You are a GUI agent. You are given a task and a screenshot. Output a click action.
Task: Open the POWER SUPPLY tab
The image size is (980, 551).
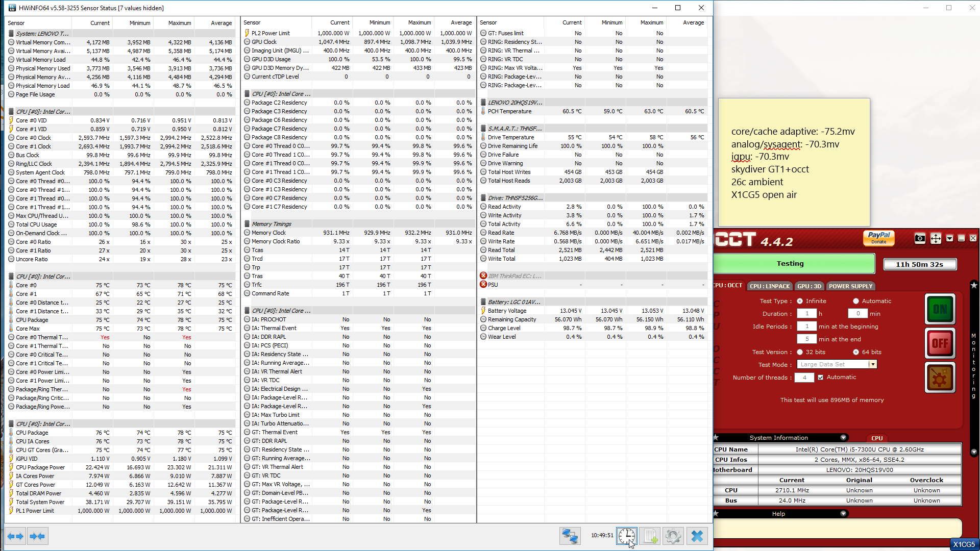point(850,286)
